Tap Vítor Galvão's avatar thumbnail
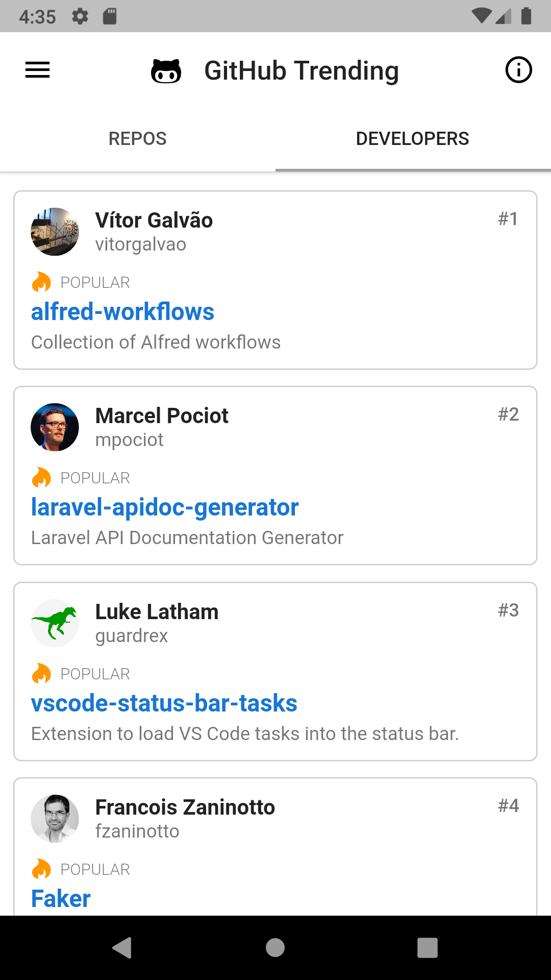The height and width of the screenshot is (980, 551). 55,232
